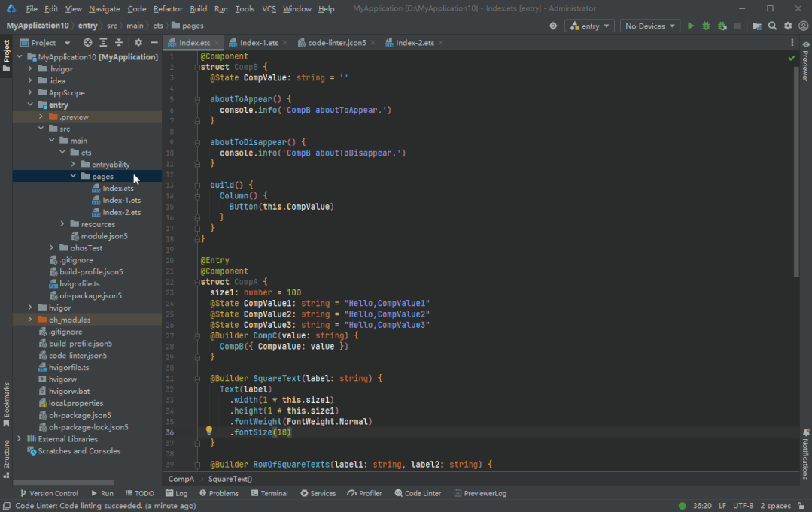The height and width of the screenshot is (512, 812).
Task: Collapse all nodes in Project panel
Action: [x=119, y=42]
